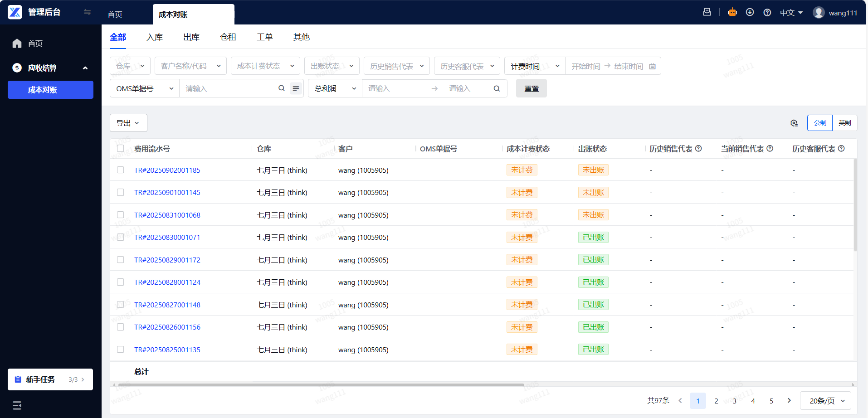The height and width of the screenshot is (418, 868).
Task: Expand the 成本计费状态 filter dropdown
Action: pos(265,66)
